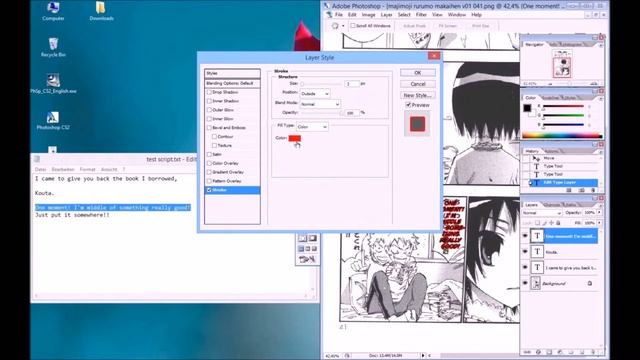
Task: Open the Computer desktop icon
Action: click(x=53, y=11)
